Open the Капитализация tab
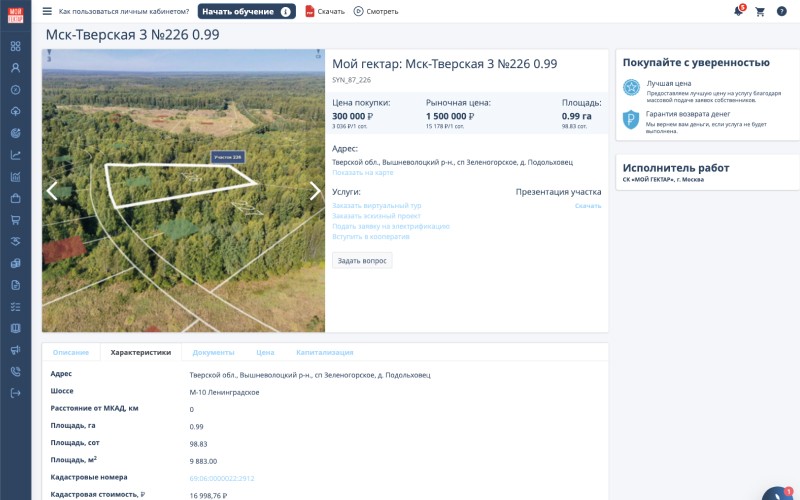 [324, 352]
